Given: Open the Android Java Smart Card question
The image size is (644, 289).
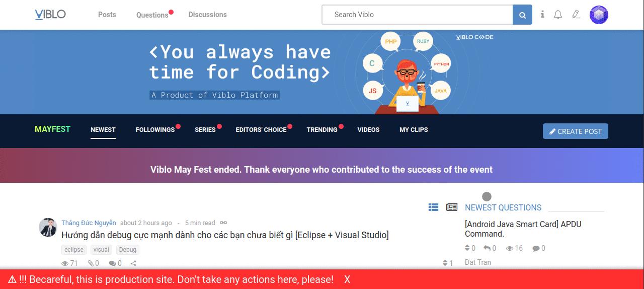Looking at the screenshot, I should point(523,229).
